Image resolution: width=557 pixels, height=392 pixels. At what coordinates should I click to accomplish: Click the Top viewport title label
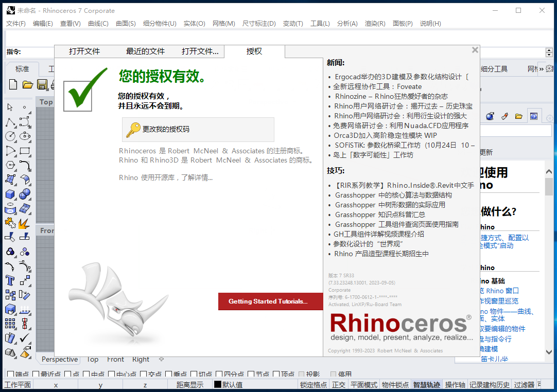[x=46, y=102]
